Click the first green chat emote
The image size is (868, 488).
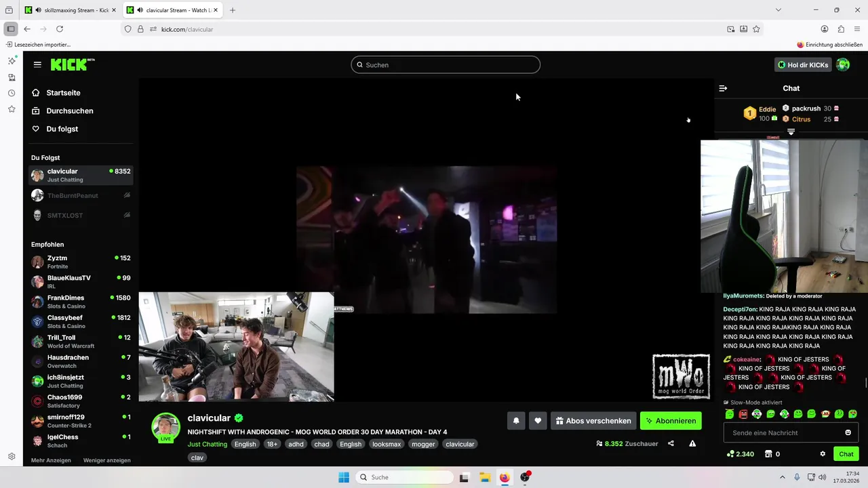[x=730, y=414]
